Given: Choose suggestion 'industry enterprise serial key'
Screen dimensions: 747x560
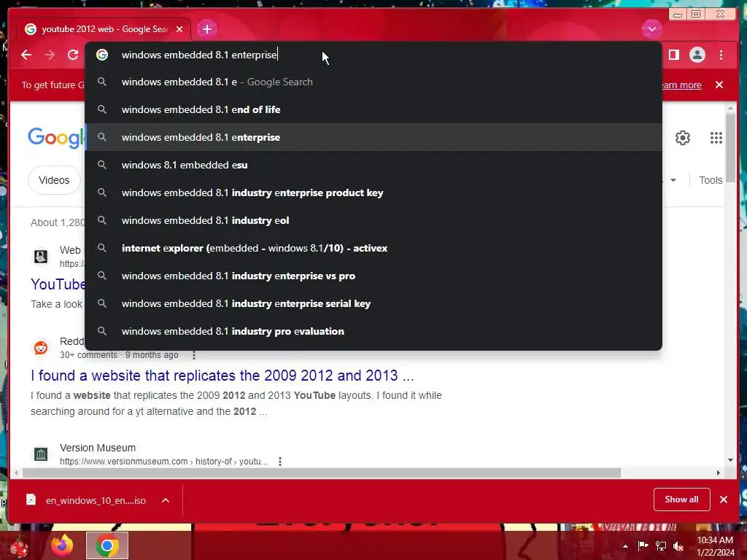Looking at the screenshot, I should coord(373,303).
